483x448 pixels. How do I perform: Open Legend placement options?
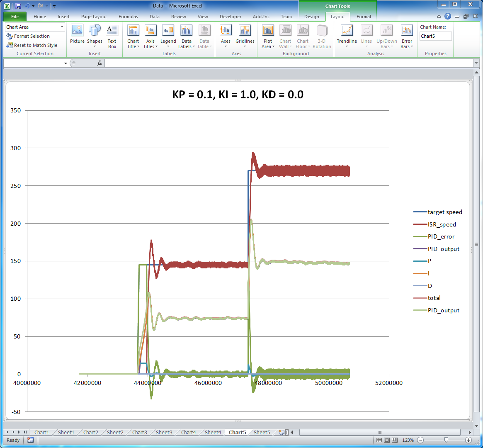[x=168, y=37]
